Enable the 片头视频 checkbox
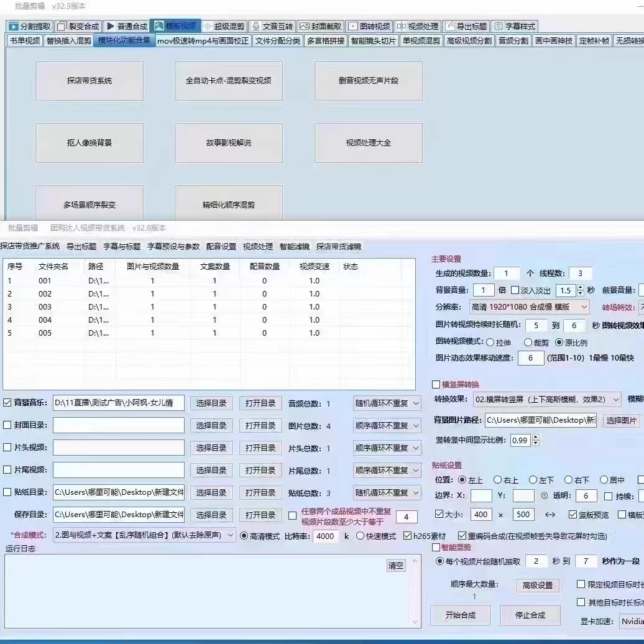This screenshot has height=644, width=644. 7,448
